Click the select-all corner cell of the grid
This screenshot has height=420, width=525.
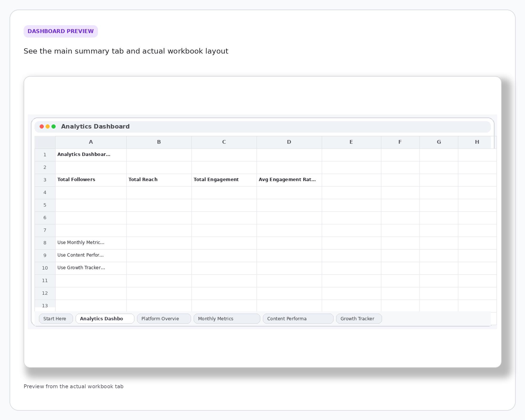pos(45,142)
